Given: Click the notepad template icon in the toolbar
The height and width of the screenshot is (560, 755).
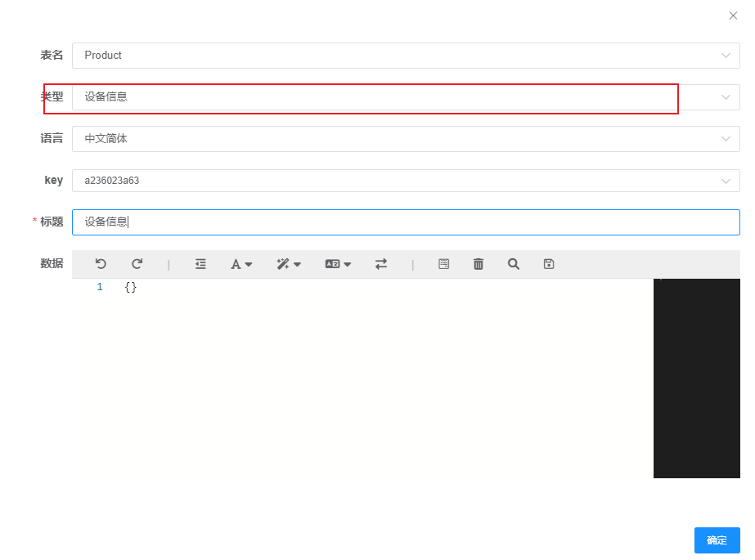Looking at the screenshot, I should pyautogui.click(x=444, y=263).
